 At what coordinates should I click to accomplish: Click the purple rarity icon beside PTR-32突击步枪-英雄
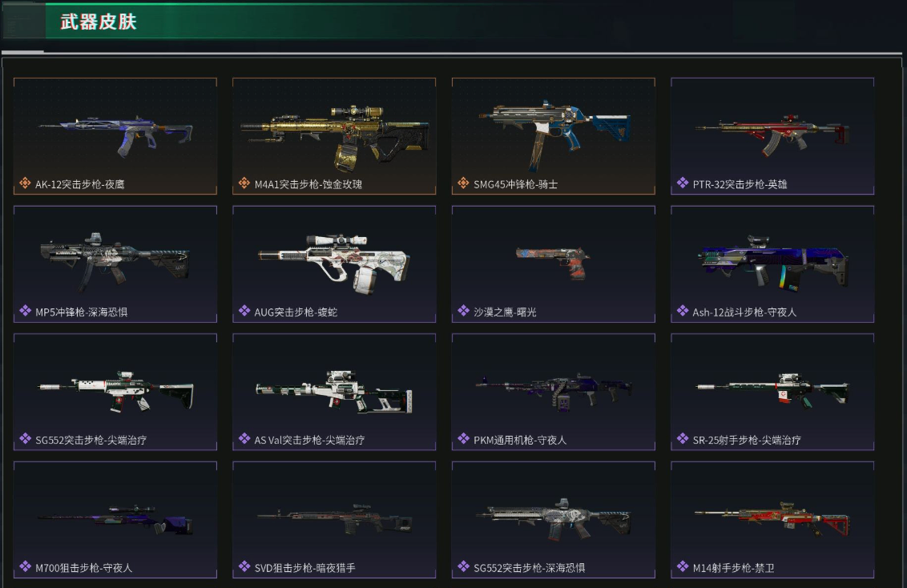coord(683,183)
